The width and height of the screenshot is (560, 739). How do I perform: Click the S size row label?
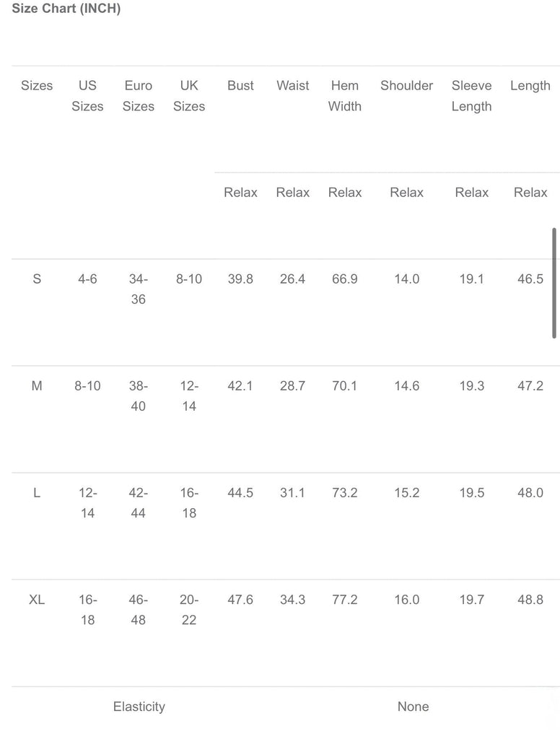tap(37, 279)
